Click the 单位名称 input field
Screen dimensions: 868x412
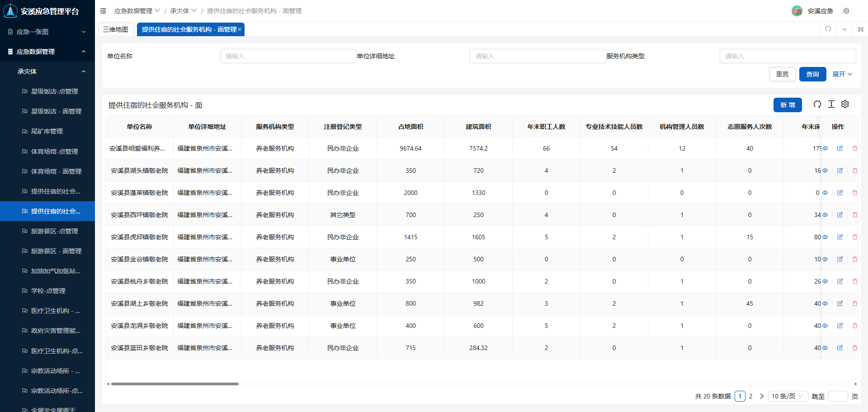[x=288, y=56]
